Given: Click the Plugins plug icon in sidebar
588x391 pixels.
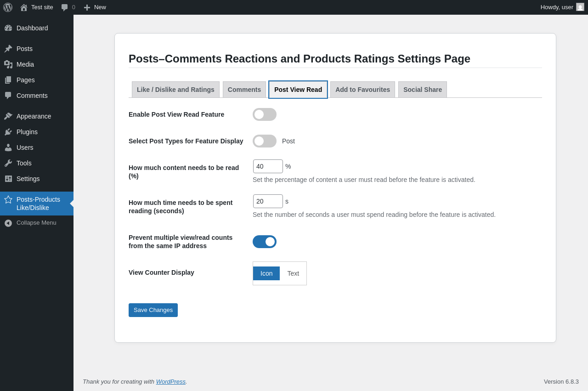Looking at the screenshot, I should click(8, 132).
